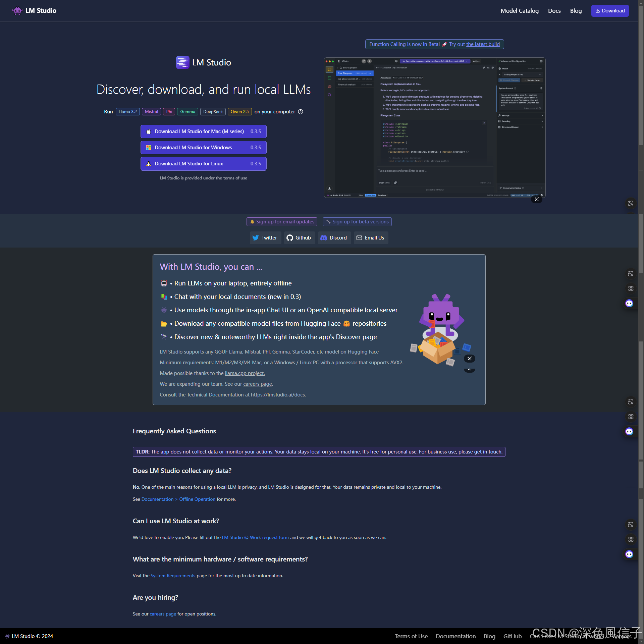Open Model Catalog in top navigation

(x=519, y=11)
